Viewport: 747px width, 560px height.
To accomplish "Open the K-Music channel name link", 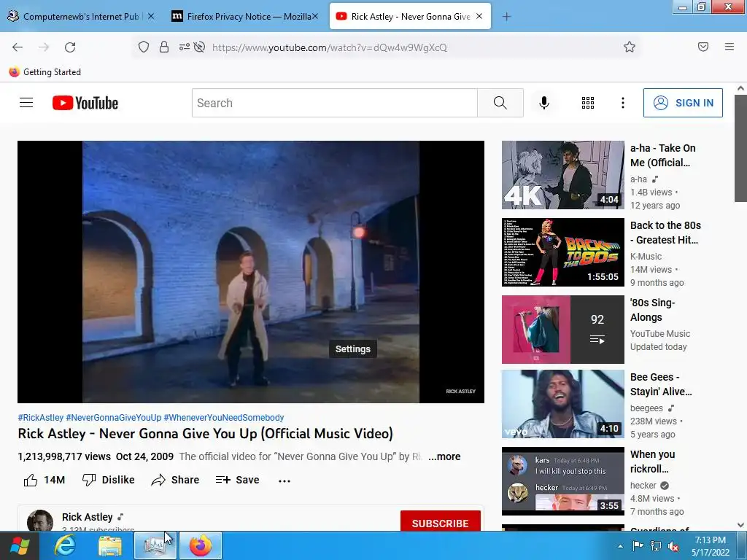I will click(x=646, y=256).
